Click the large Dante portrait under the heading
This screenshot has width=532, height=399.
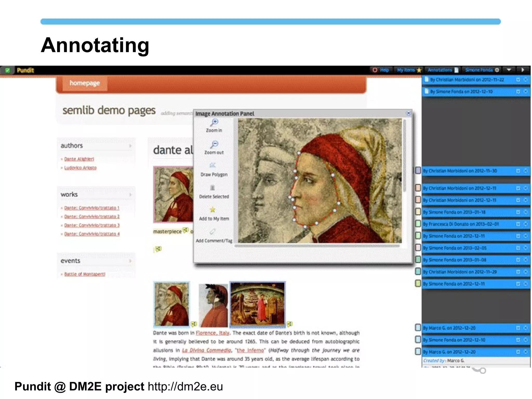[173, 195]
